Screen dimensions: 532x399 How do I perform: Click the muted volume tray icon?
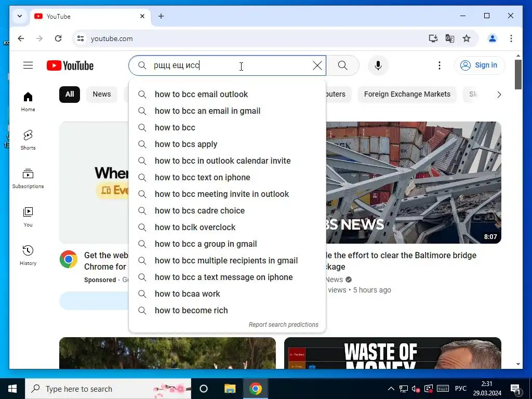[416, 389]
